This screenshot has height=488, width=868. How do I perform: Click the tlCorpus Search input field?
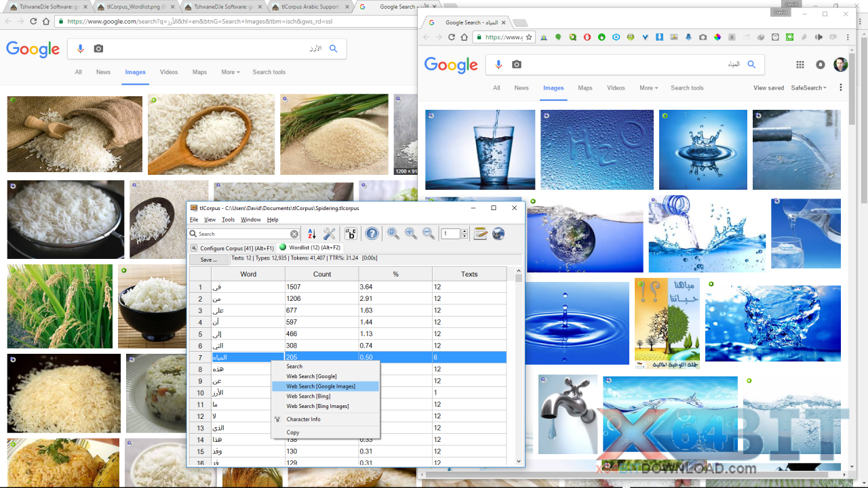tap(243, 234)
